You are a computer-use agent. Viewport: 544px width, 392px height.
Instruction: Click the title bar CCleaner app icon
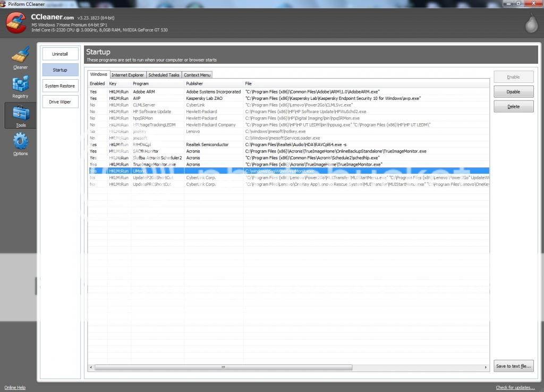tap(3, 4)
